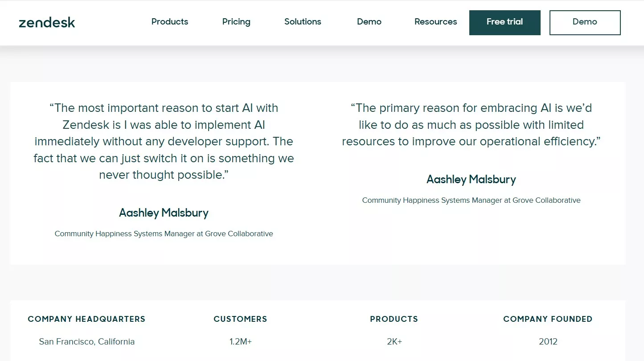Click the COMPANY HEADQUARTERS heading
This screenshot has height=361, width=644.
click(86, 319)
